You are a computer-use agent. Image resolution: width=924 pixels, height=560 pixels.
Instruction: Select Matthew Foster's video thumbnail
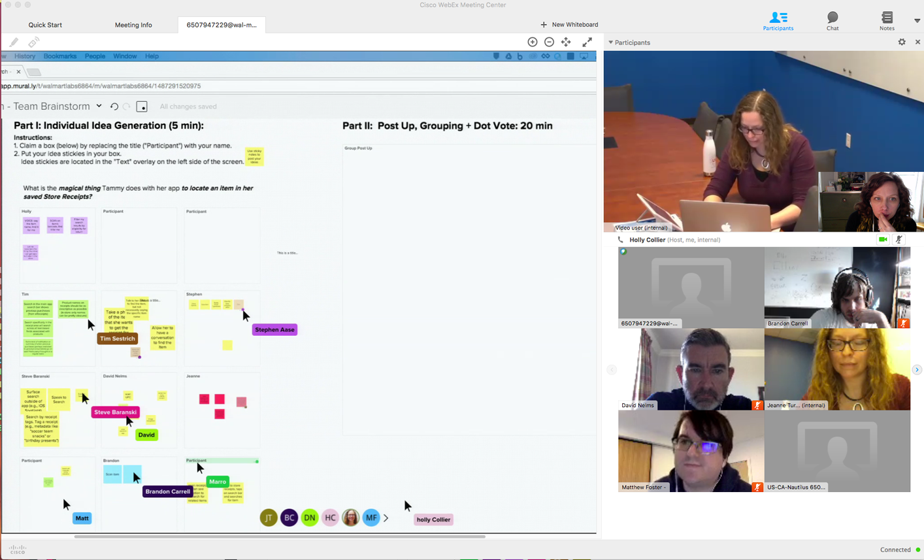(x=691, y=451)
